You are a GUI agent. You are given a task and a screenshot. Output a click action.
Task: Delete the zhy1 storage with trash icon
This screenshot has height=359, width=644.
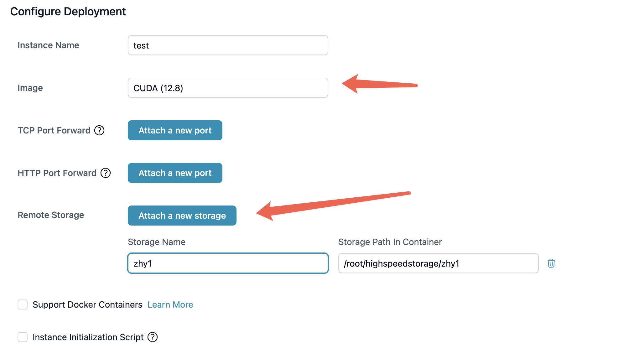[551, 263]
